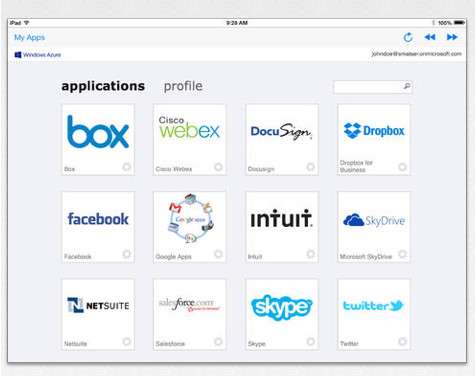This screenshot has height=377, width=475.
Task: Click the gear icon on Netsuite tile
Action: pos(127,341)
